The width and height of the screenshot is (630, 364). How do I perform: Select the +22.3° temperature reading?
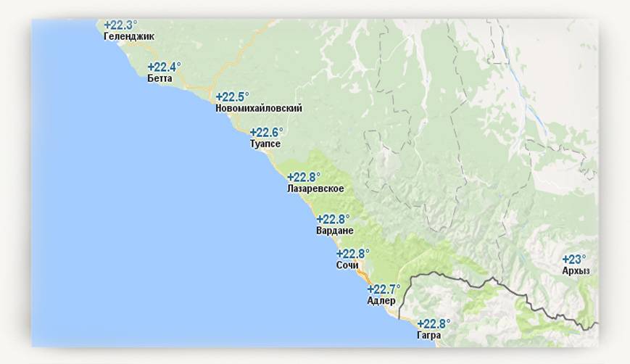point(120,25)
